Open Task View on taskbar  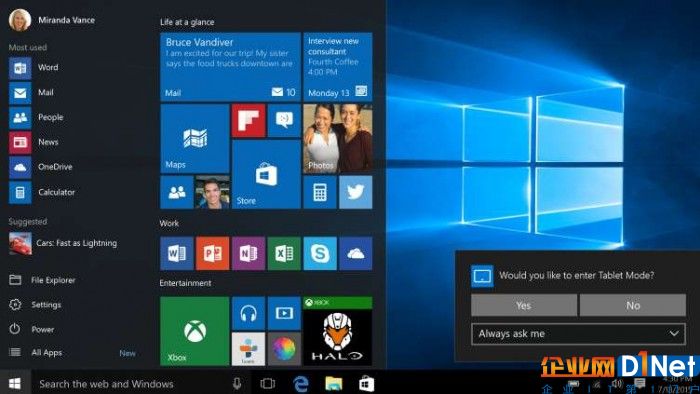(267, 383)
